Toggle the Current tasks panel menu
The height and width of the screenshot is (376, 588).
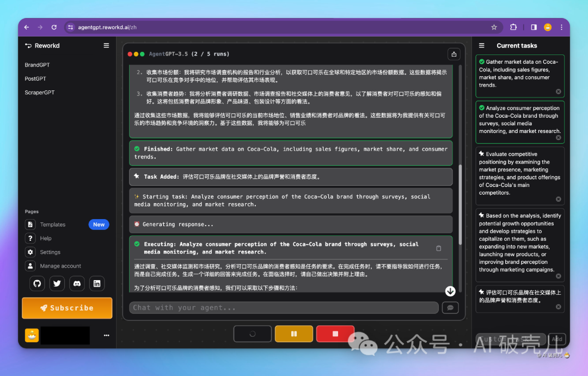coord(481,46)
